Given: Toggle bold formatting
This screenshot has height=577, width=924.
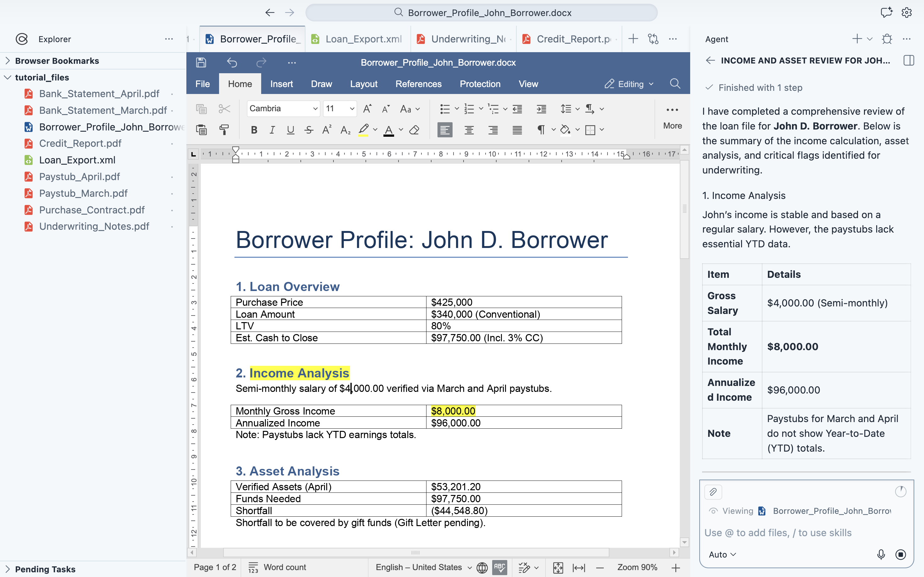Looking at the screenshot, I should coord(254,130).
